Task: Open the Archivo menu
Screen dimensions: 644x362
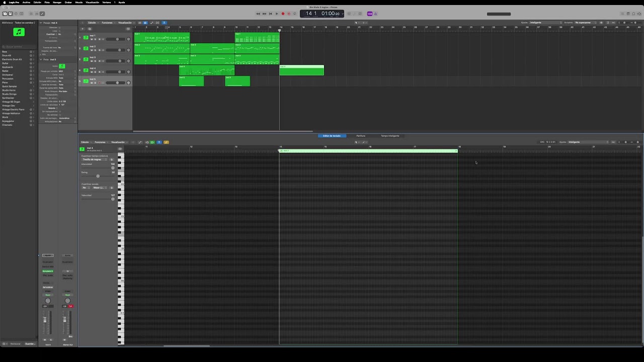Action: point(26,2)
